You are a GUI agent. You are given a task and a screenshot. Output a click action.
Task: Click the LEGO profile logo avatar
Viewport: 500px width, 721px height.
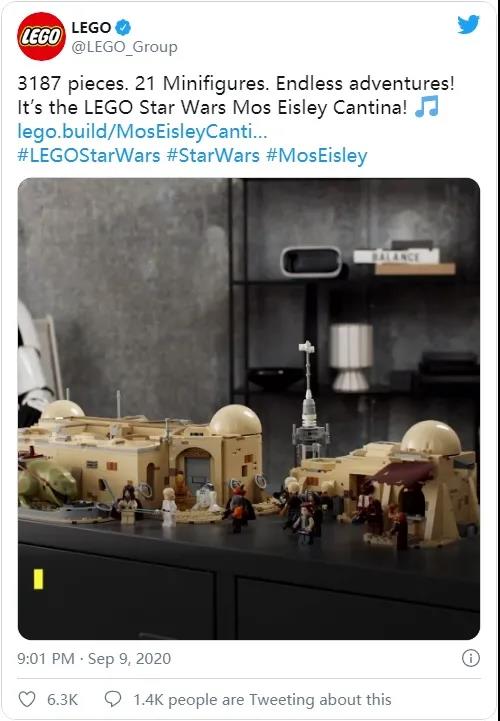[41, 36]
